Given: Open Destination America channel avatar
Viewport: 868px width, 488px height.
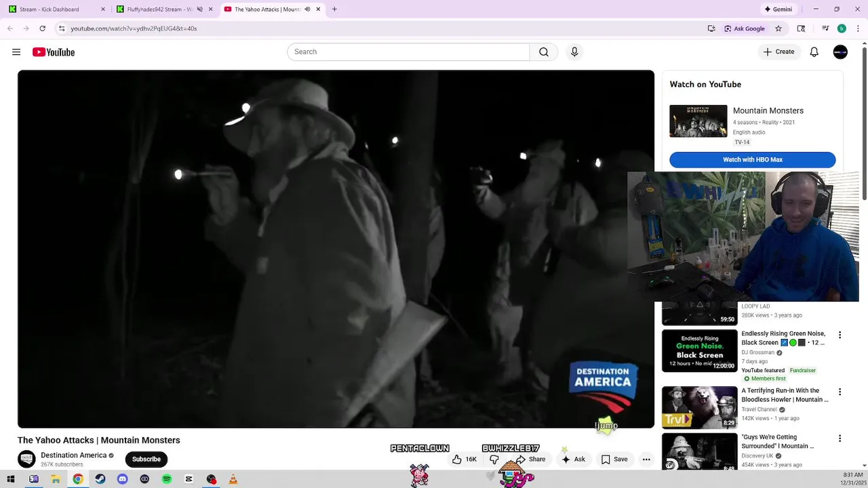Looking at the screenshot, I should 26,460.
